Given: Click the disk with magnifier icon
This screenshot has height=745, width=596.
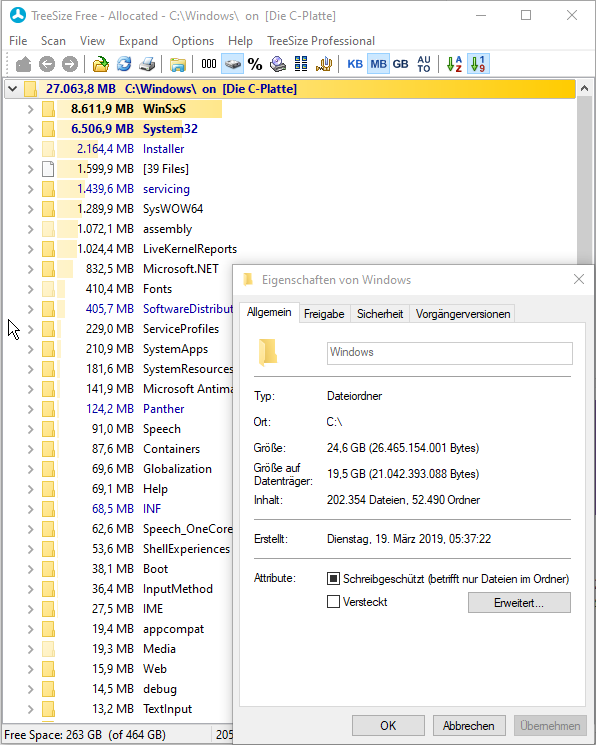Looking at the screenshot, I should (278, 64).
